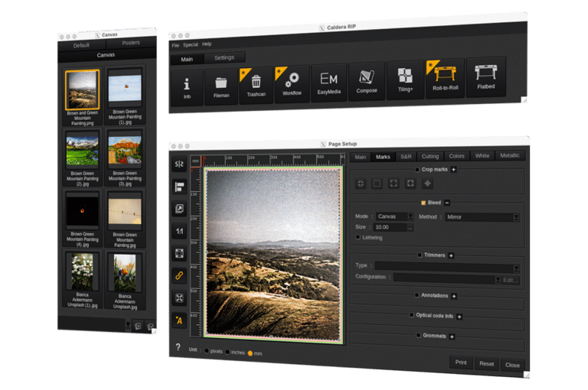Click the Reset button
588x390 pixels.
(486, 363)
